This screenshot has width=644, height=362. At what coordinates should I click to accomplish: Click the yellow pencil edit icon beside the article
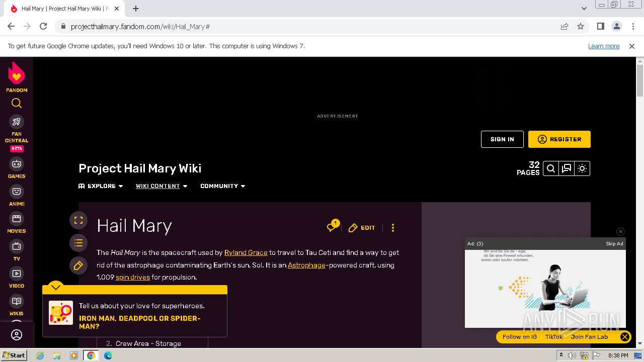(x=78, y=265)
